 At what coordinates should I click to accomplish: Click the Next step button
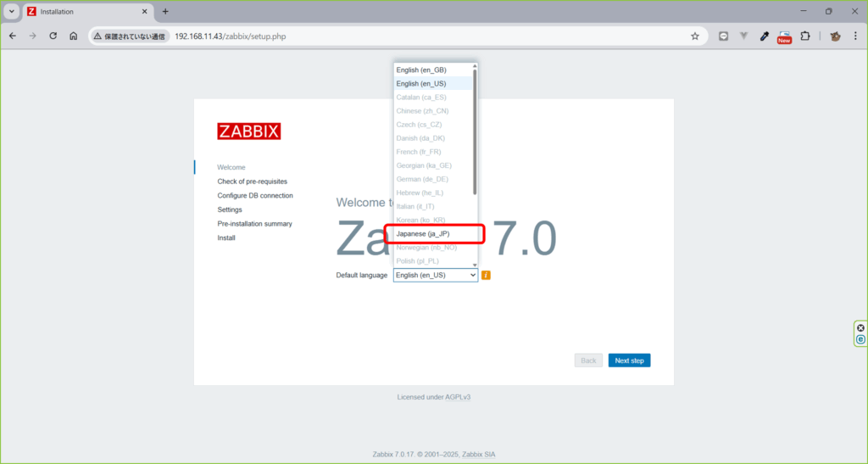click(x=630, y=361)
